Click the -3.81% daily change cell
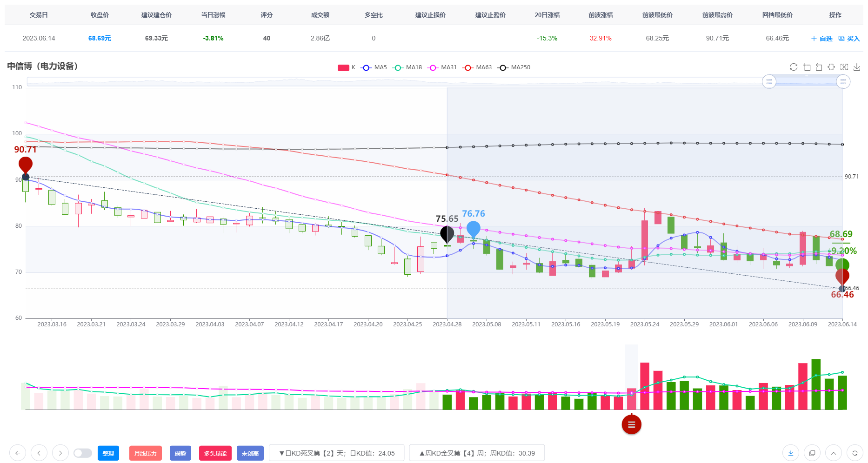Viewport: 868px width, 463px height. click(x=213, y=38)
